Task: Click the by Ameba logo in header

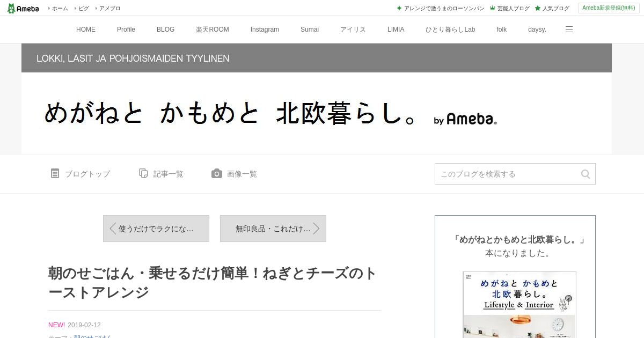Action: 465,119
